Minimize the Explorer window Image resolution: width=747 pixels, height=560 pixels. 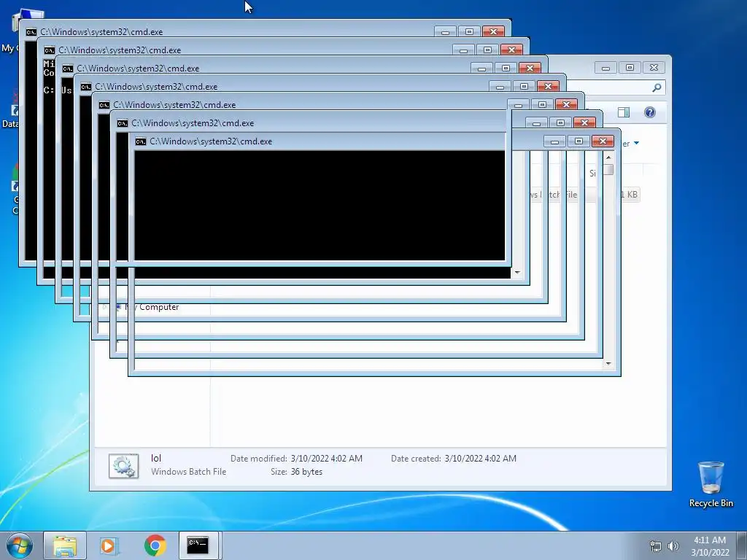tap(605, 68)
